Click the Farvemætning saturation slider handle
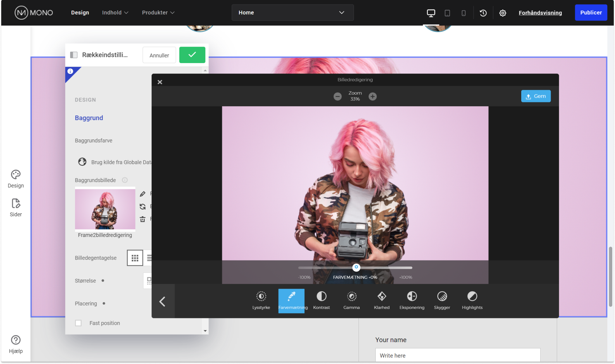This screenshot has width=615, height=364. point(356,267)
